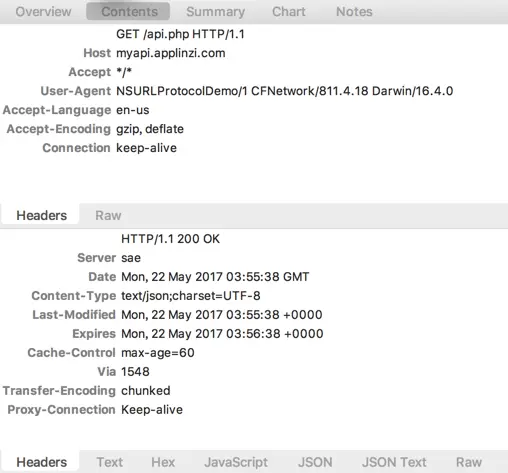The image size is (508, 473).
Task: Switch to the Chart tab
Action: 289,12
